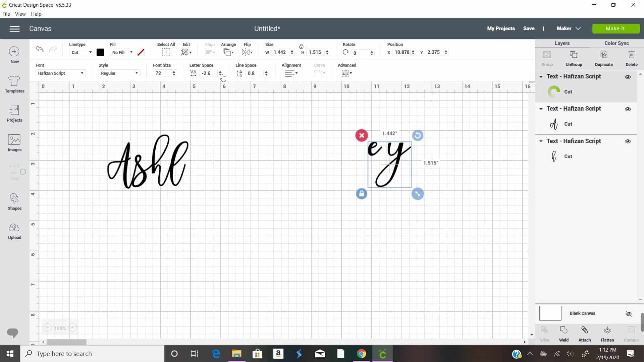Screen dimensions: 644x362
Task: Switch to the Color Sync tab
Action: click(x=616, y=43)
